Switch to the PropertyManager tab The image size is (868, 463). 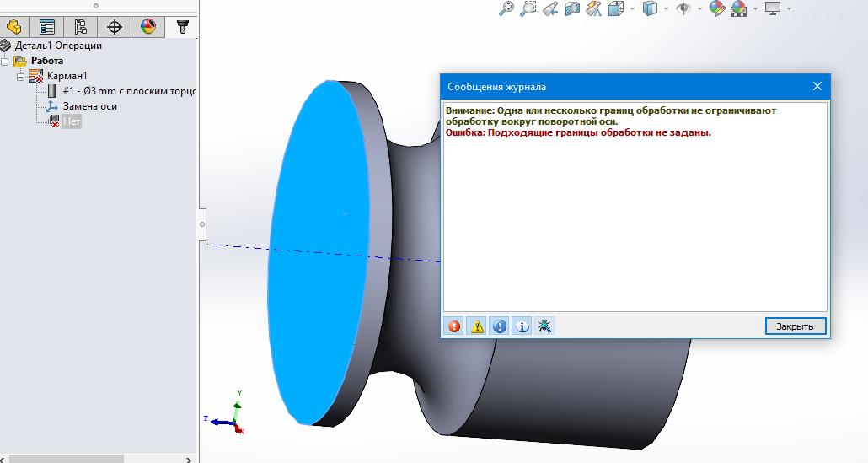coord(47,27)
